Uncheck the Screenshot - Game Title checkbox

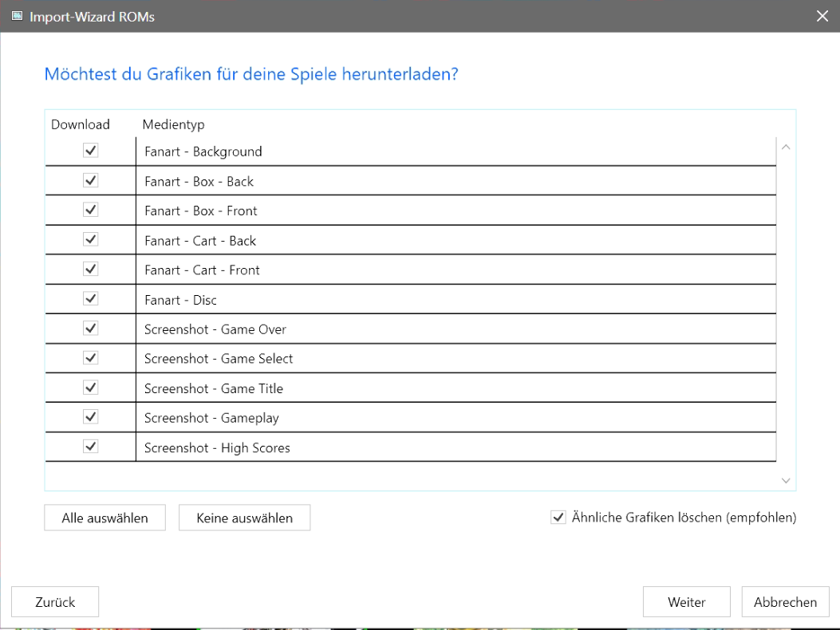point(91,388)
